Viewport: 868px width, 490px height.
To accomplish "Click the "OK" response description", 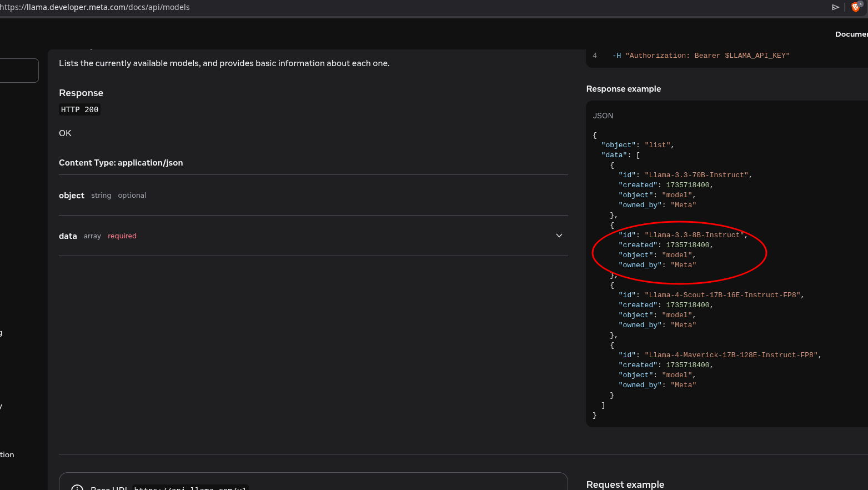I will pos(65,133).
